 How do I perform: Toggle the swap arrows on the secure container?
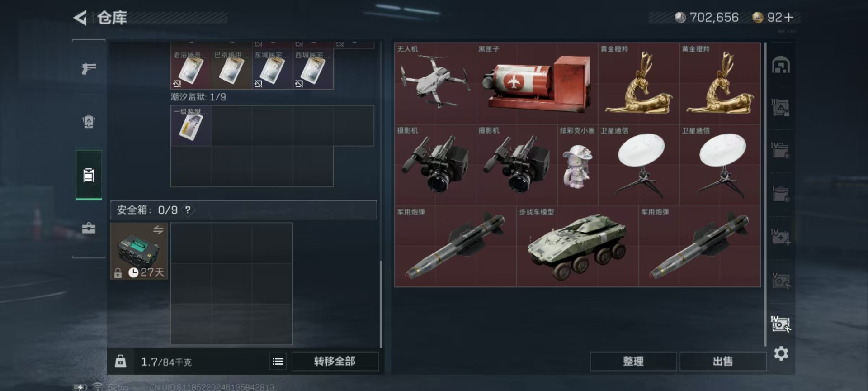[158, 229]
